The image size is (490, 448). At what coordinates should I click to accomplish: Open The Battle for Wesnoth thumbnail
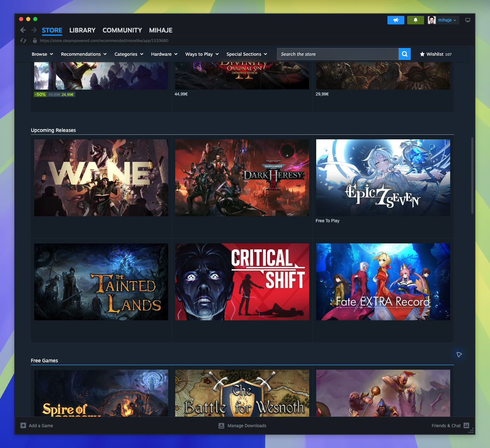[x=242, y=393]
